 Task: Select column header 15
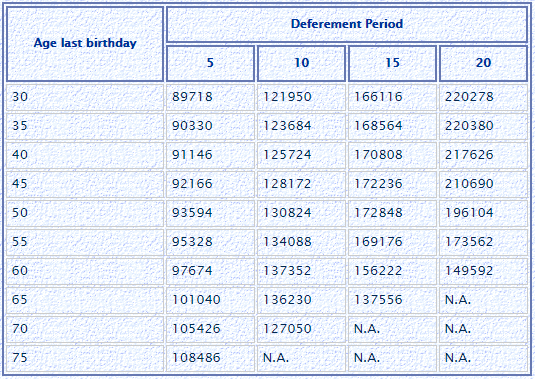pos(393,63)
